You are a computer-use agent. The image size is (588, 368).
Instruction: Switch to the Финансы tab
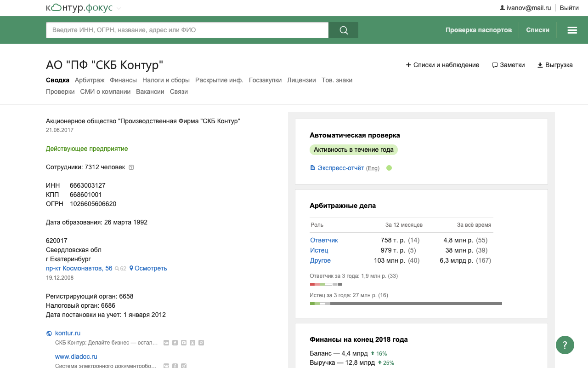123,80
